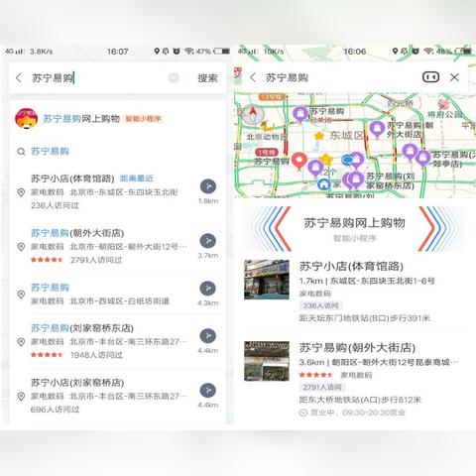Close the map search with X icon
Image resolution: width=476 pixels, height=476 pixels.
click(454, 77)
